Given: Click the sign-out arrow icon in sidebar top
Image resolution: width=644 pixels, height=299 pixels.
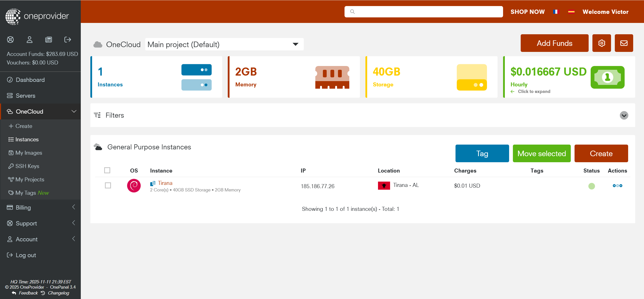Looking at the screenshot, I should 68,40.
